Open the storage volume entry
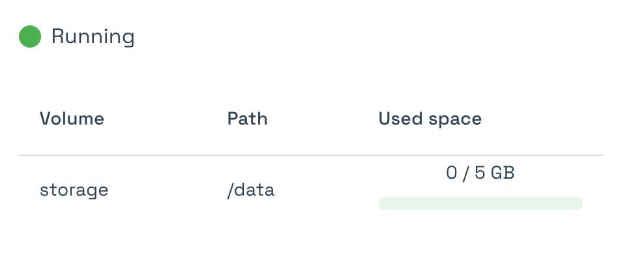 [74, 190]
